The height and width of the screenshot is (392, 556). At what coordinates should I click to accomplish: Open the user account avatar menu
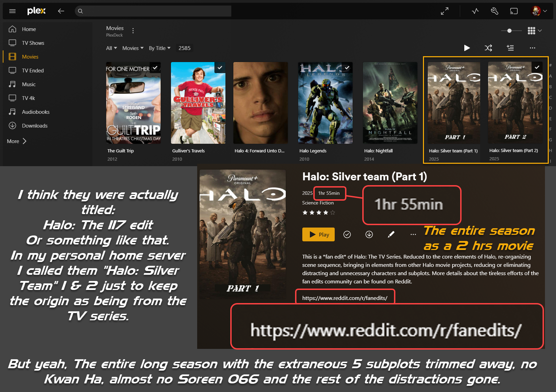[x=539, y=11]
